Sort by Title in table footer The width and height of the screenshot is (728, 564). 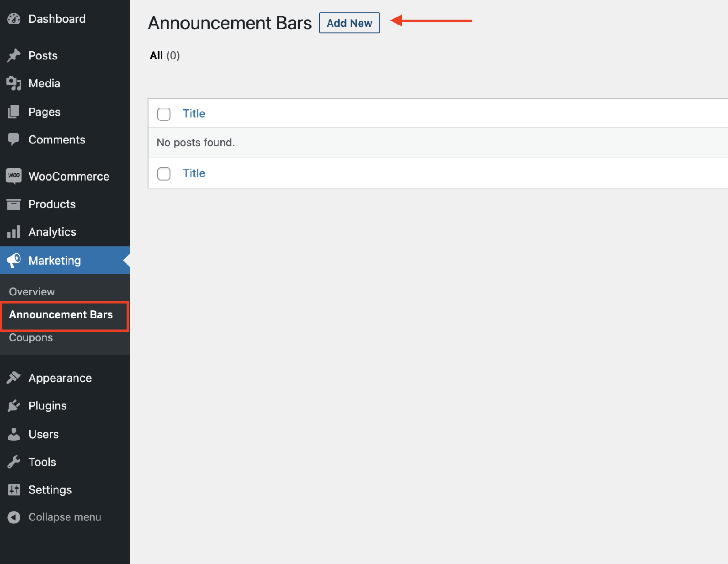(x=194, y=173)
